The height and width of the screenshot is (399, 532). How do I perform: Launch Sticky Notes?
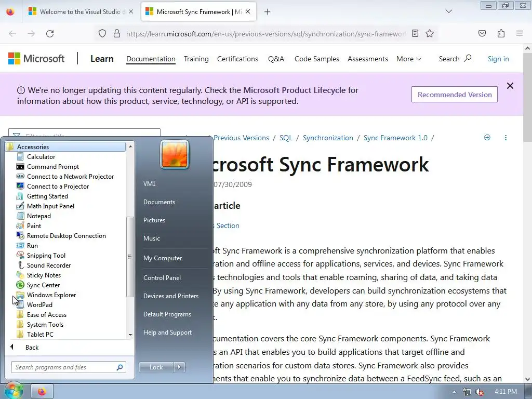pos(44,275)
